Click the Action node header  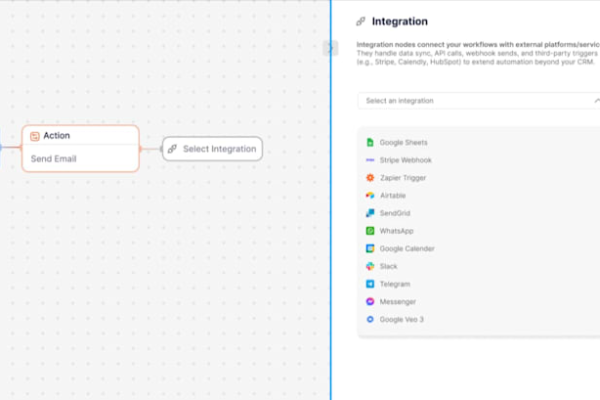(80, 136)
